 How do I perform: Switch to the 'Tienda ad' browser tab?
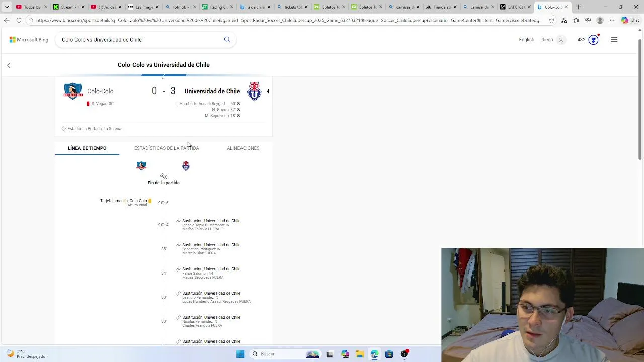click(x=442, y=7)
